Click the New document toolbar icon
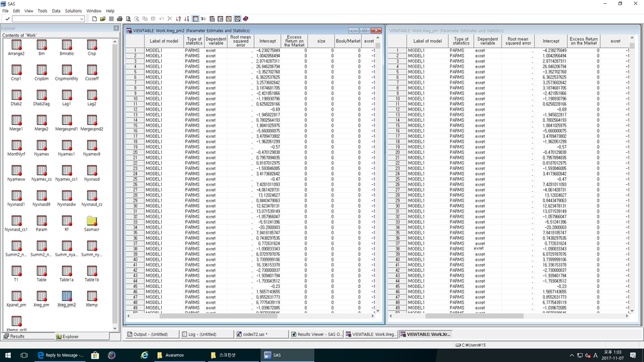The height and width of the screenshot is (362, 644). coord(94,19)
